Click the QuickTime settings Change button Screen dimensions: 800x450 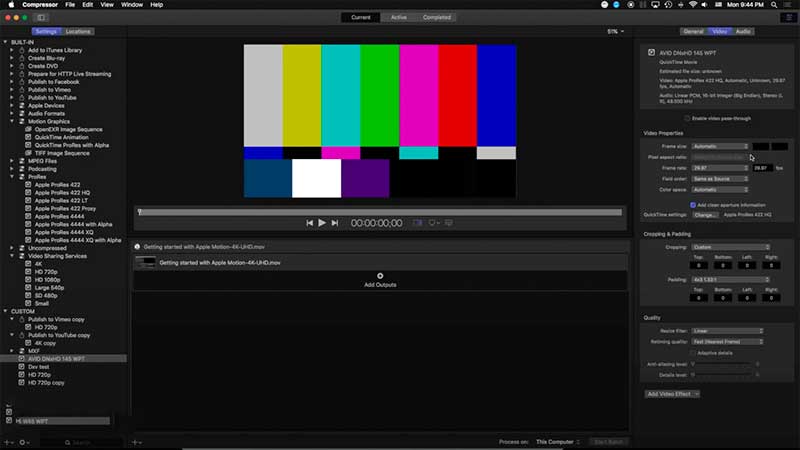click(706, 214)
